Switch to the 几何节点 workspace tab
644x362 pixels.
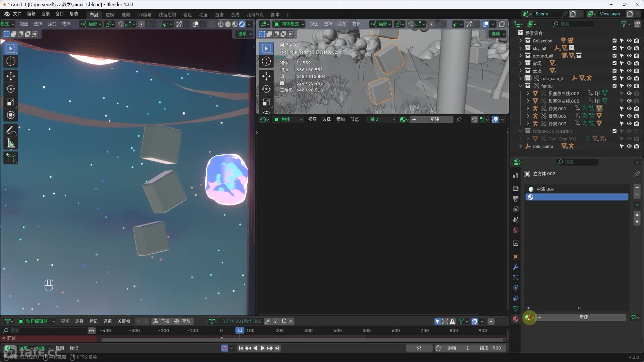coord(255,15)
